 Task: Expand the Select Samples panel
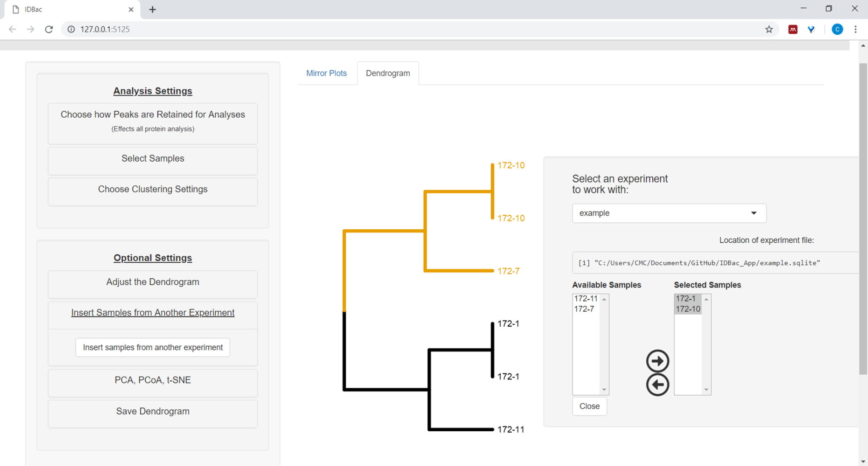(153, 158)
